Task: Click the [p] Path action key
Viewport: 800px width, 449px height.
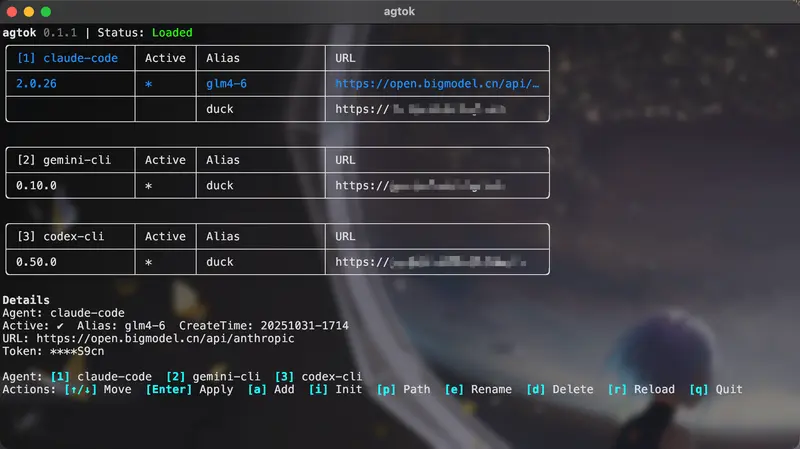Action: click(403, 389)
